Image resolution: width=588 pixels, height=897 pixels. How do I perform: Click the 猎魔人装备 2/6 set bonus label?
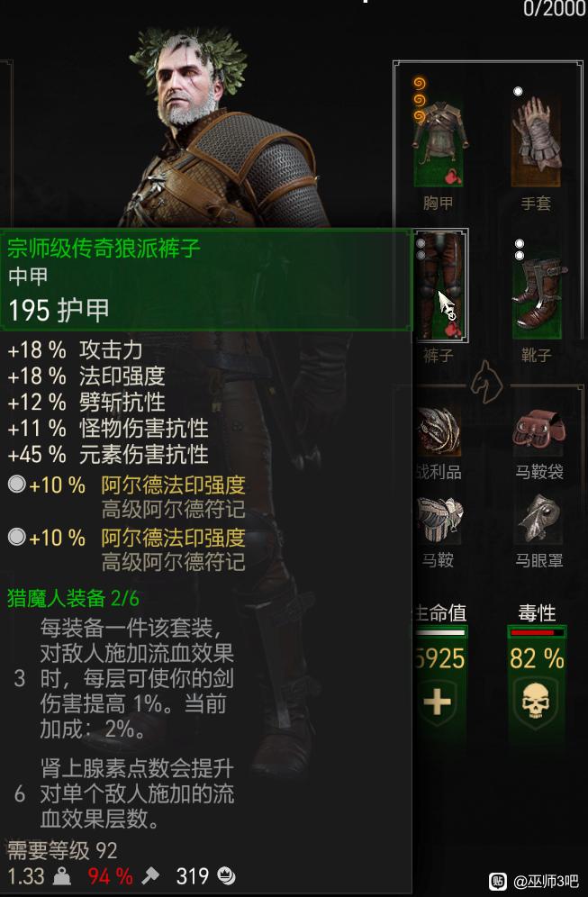pos(73,598)
